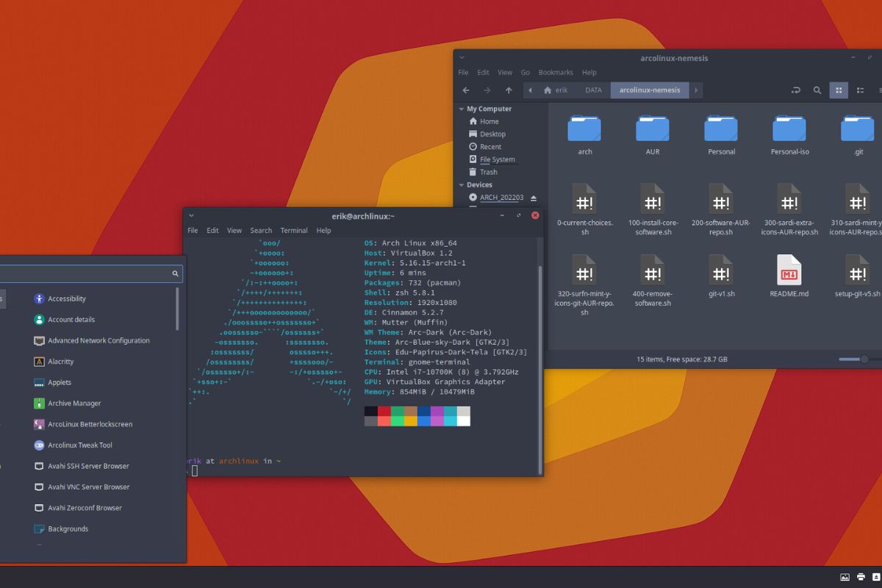The height and width of the screenshot is (588, 882).
Task: Select the 200-software-AUR-repo.sh file
Action: (x=721, y=209)
